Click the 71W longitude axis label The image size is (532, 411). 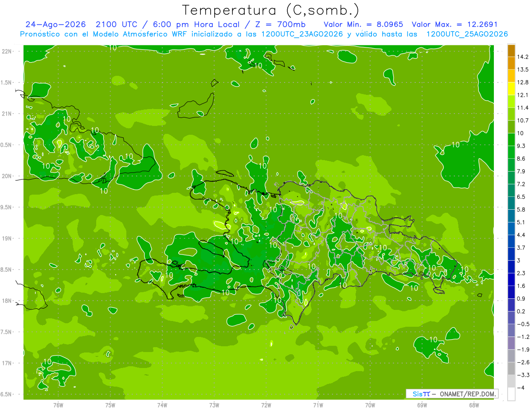(318, 405)
